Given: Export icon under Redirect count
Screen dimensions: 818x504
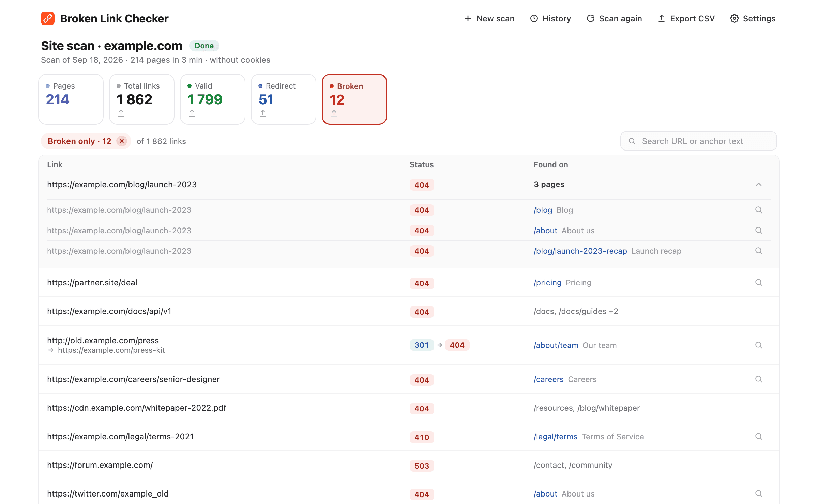Looking at the screenshot, I should pyautogui.click(x=263, y=113).
